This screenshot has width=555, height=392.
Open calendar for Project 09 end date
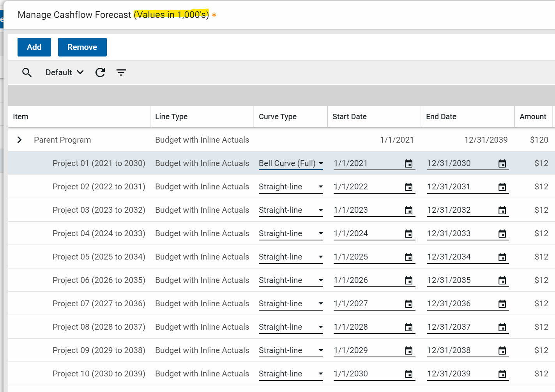(502, 351)
